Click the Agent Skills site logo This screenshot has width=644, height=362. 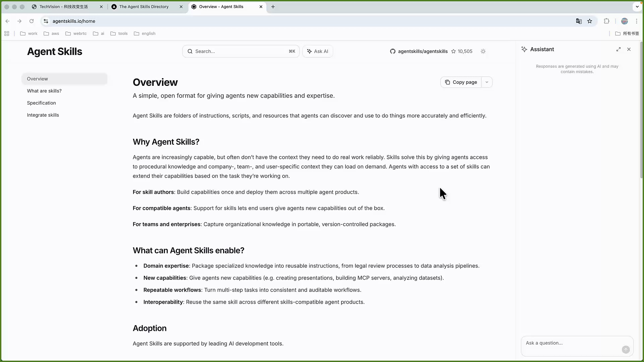(55, 51)
